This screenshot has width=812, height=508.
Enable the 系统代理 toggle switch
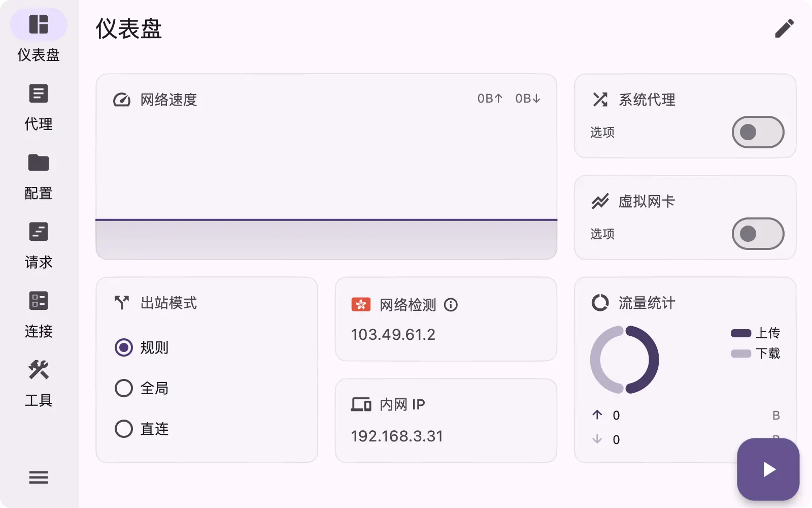pyautogui.click(x=758, y=132)
